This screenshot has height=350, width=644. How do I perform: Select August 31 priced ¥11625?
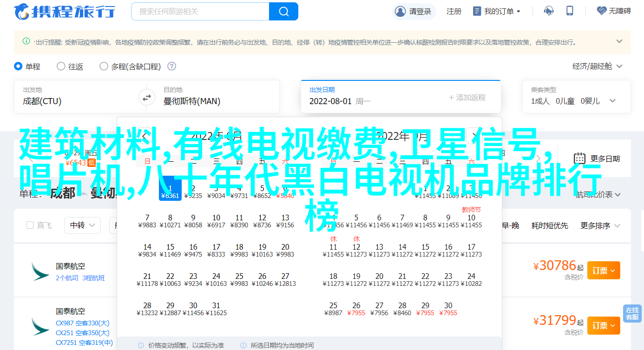point(216,309)
